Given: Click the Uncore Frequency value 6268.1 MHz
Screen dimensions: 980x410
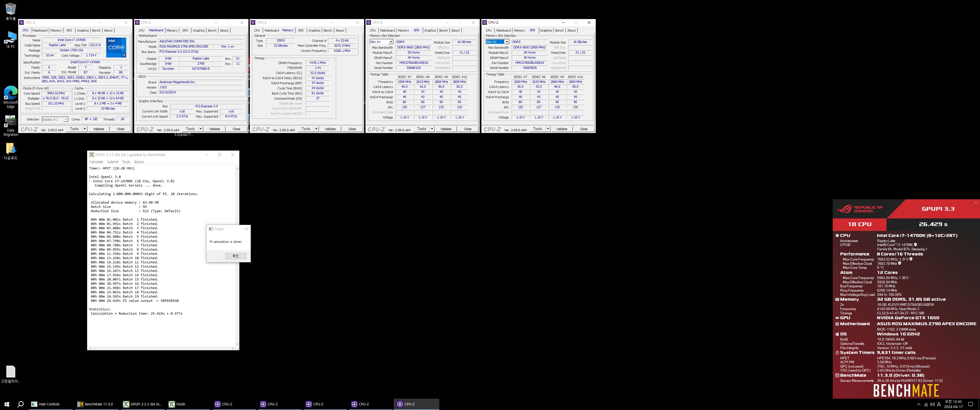Looking at the screenshot, I should [x=342, y=51].
